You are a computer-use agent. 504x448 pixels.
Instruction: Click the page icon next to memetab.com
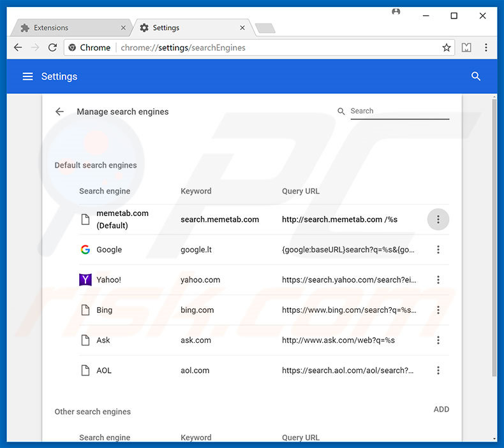click(x=85, y=219)
